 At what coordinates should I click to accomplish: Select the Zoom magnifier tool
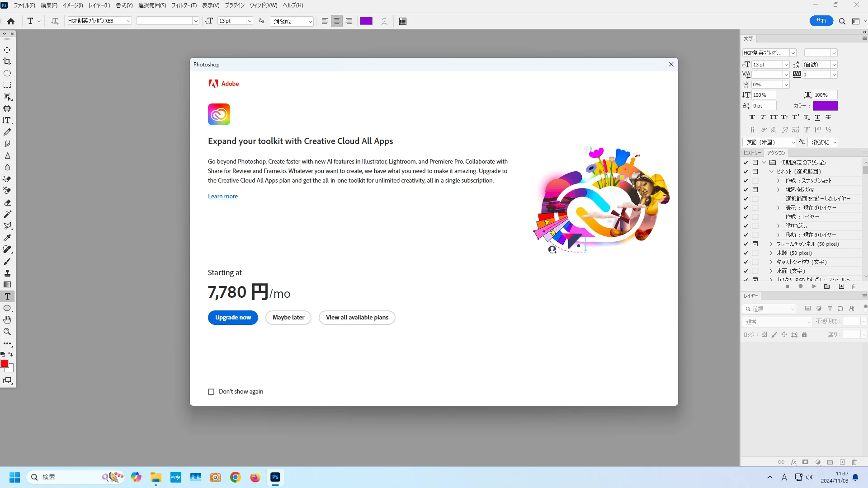(x=7, y=332)
